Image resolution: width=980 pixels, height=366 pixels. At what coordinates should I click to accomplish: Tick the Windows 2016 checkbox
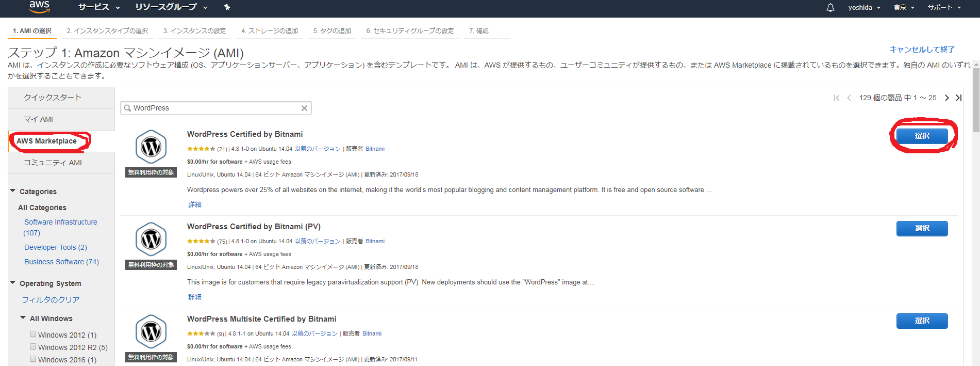click(33, 359)
